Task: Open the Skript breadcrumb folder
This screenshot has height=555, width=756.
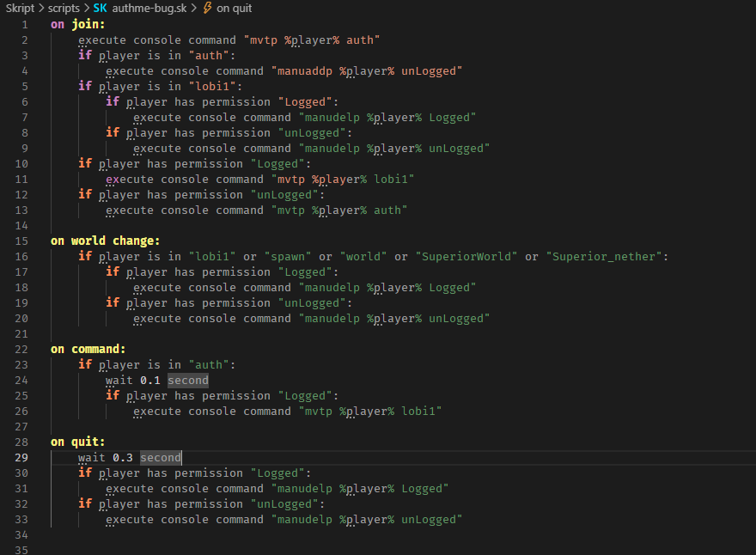Action: pyautogui.click(x=20, y=9)
